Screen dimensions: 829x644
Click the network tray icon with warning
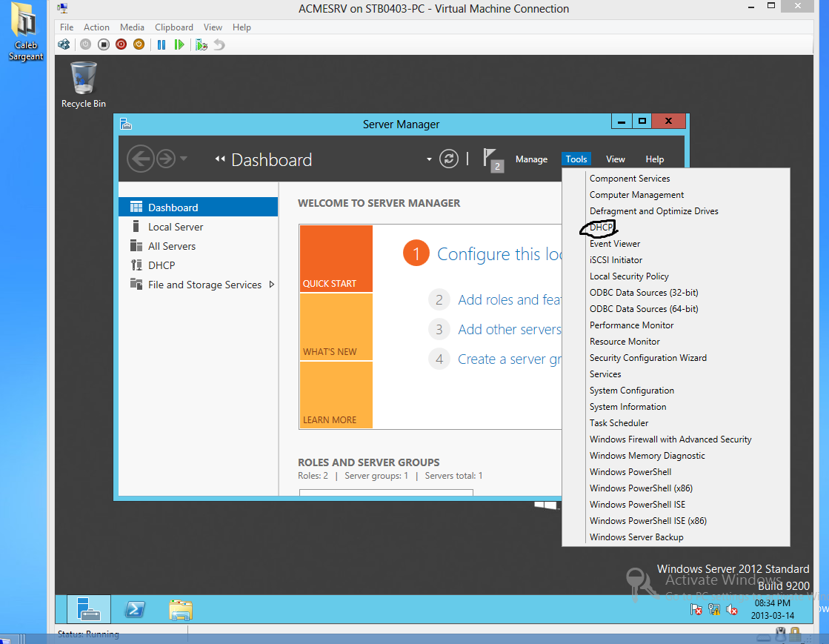coord(714,610)
